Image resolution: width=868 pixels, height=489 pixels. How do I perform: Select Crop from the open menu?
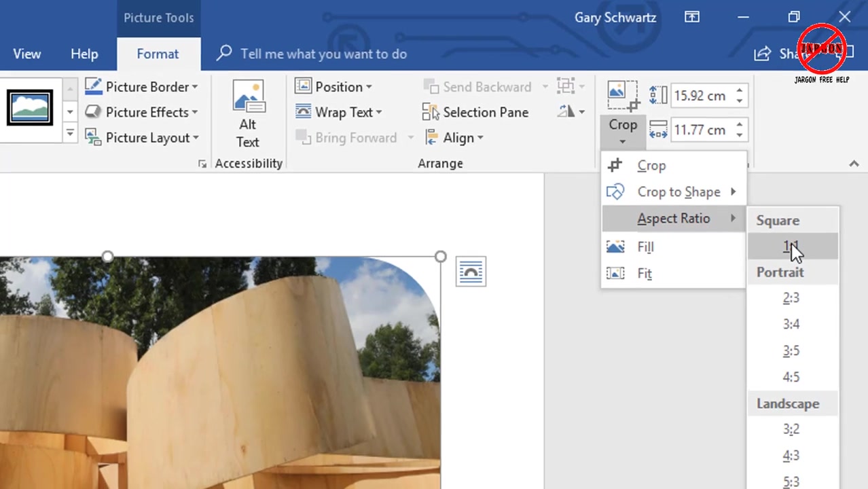651,165
